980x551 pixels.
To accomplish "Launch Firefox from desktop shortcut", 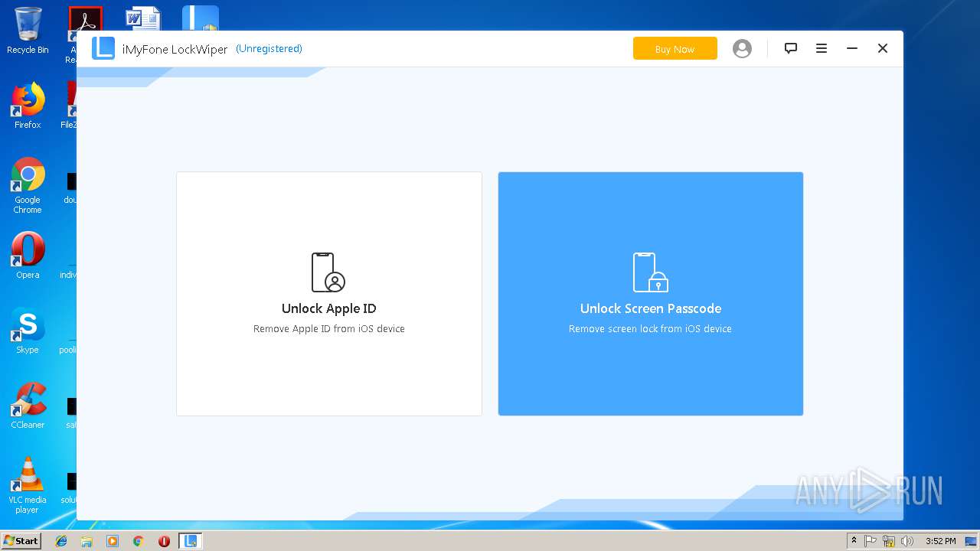I will click(28, 106).
